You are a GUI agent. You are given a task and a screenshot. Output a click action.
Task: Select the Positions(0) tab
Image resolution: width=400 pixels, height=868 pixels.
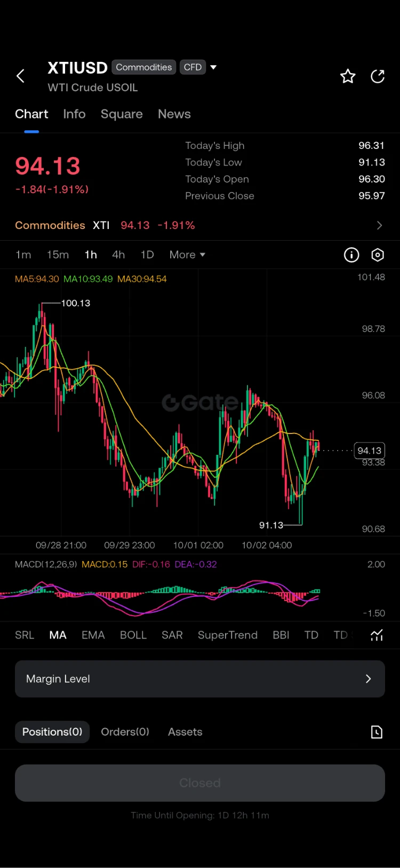click(x=52, y=732)
